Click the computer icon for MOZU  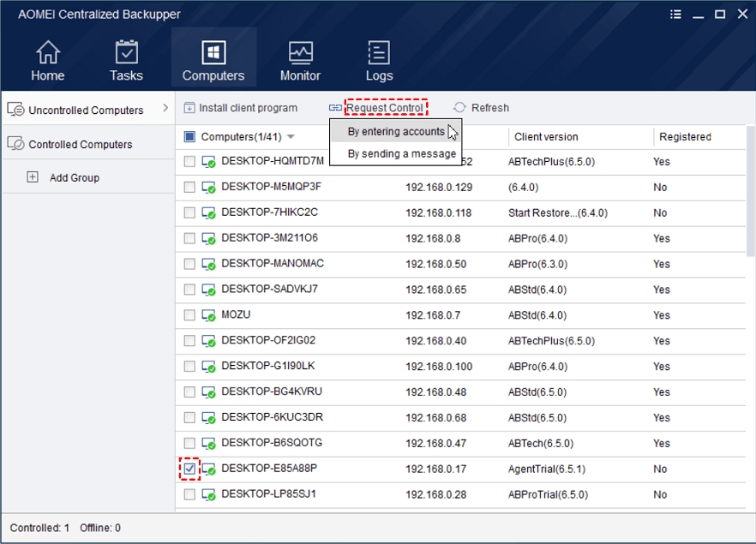(208, 315)
